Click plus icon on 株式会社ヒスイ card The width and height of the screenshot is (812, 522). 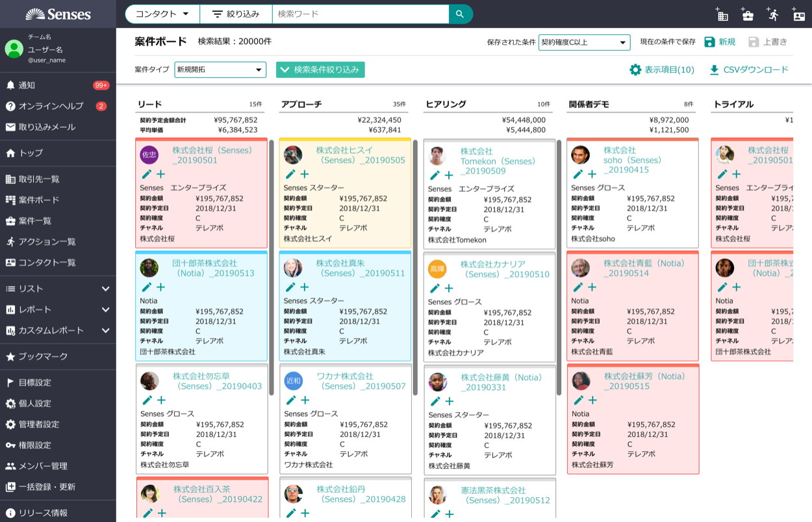pyautogui.click(x=304, y=174)
